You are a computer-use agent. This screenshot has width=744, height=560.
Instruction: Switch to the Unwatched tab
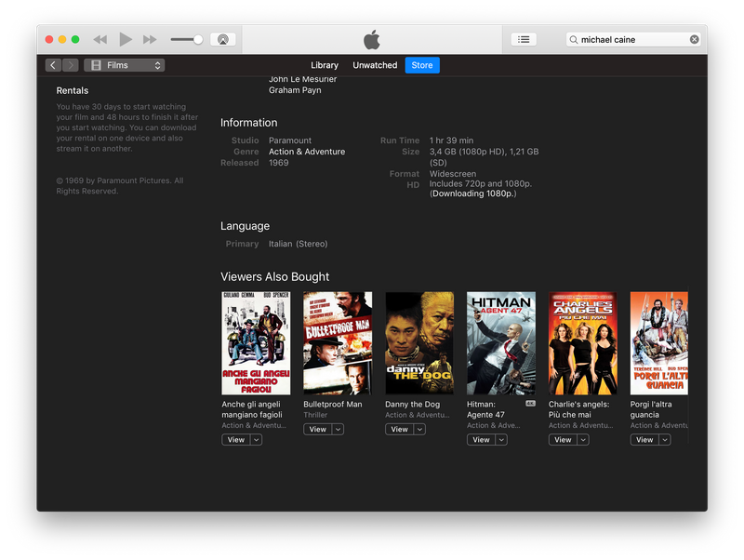pos(375,65)
